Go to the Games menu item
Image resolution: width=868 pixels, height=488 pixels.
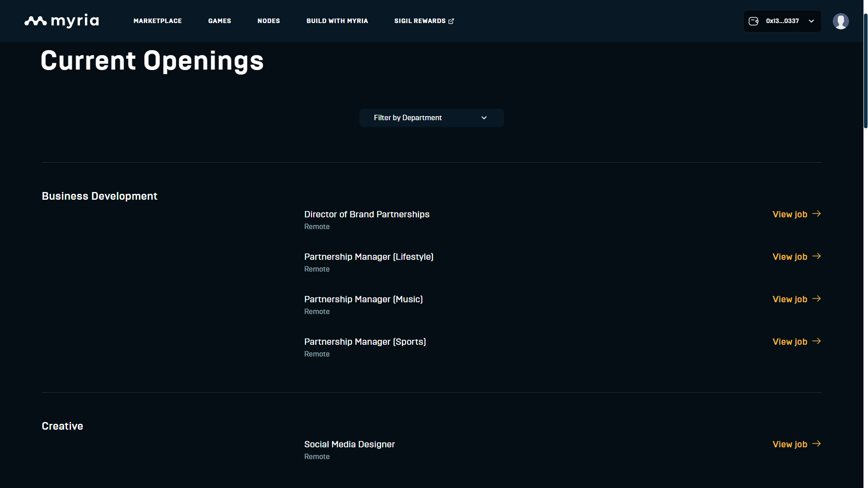[x=219, y=21]
